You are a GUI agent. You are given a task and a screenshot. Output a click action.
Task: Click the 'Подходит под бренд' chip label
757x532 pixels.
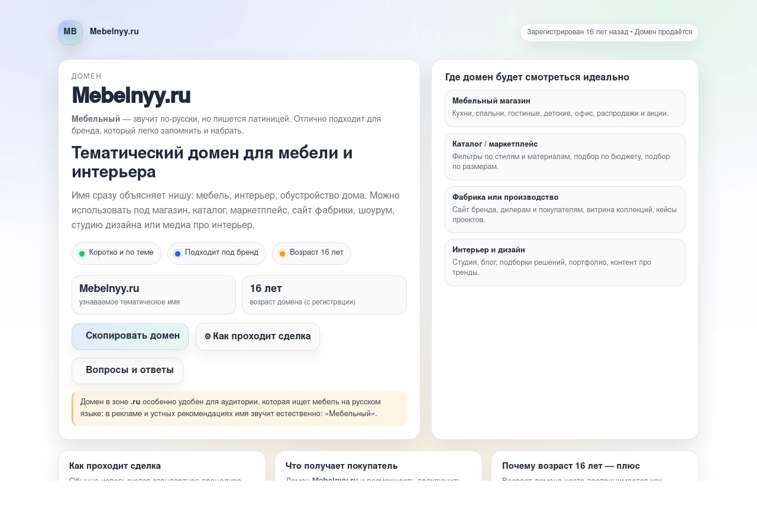tap(222, 252)
